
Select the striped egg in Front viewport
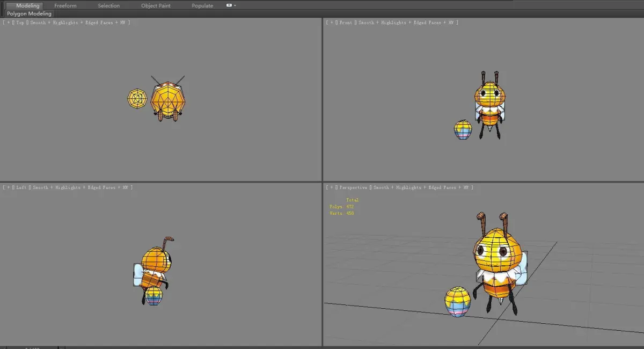463,130
